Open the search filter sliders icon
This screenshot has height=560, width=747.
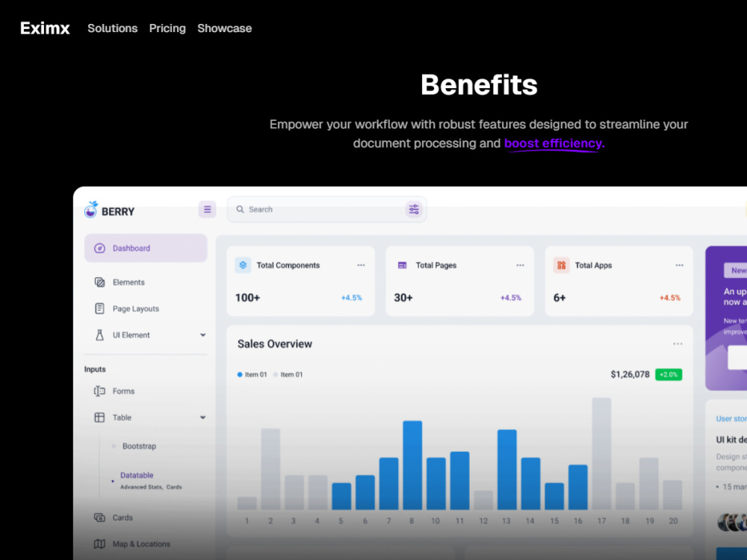(414, 209)
